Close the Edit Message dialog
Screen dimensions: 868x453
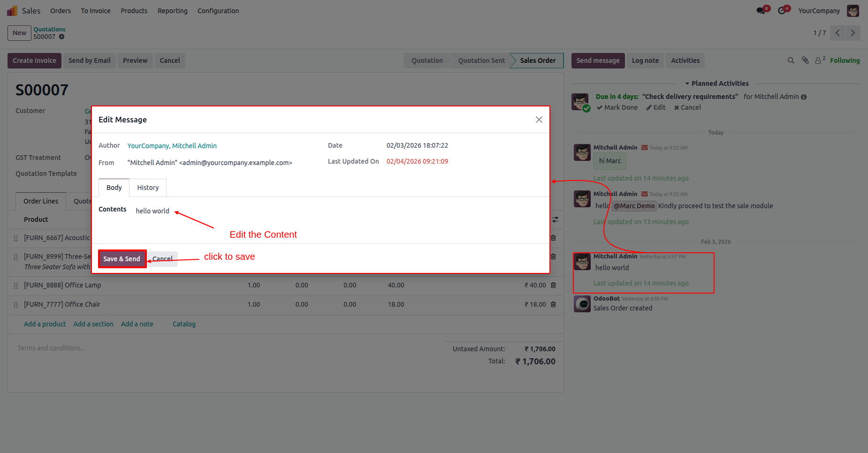[539, 120]
